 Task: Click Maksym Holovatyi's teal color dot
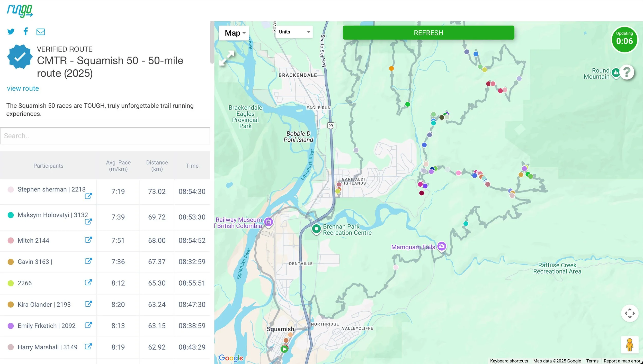[x=11, y=215]
